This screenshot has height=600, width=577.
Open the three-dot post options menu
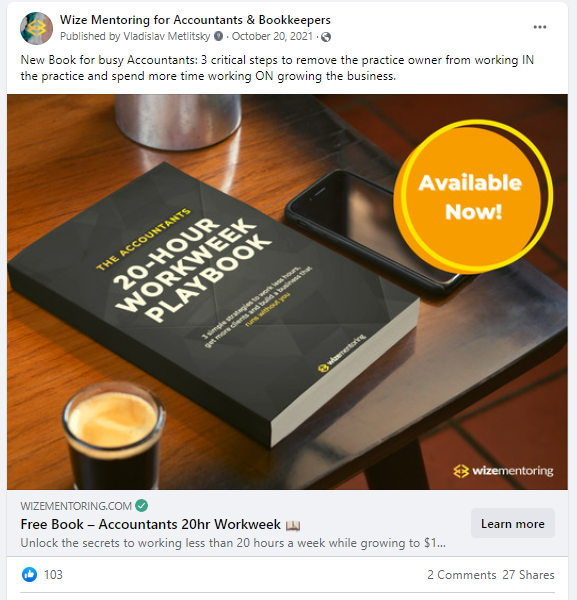tap(540, 27)
